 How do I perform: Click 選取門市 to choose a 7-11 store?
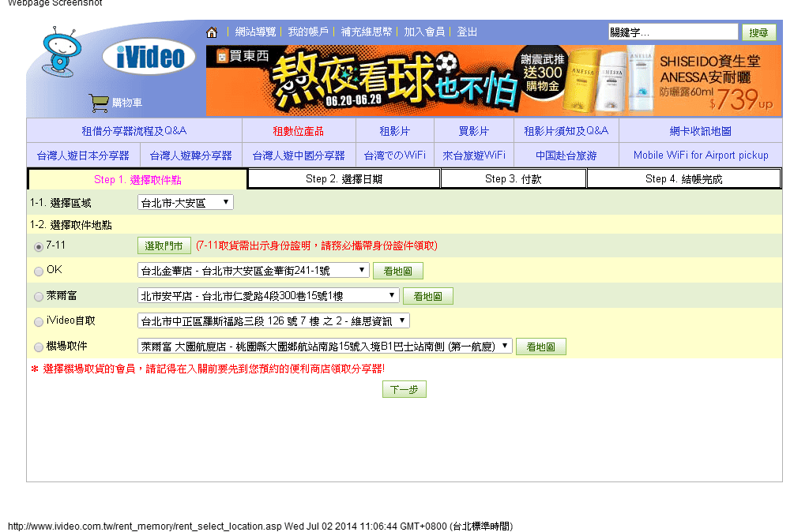pos(164,245)
